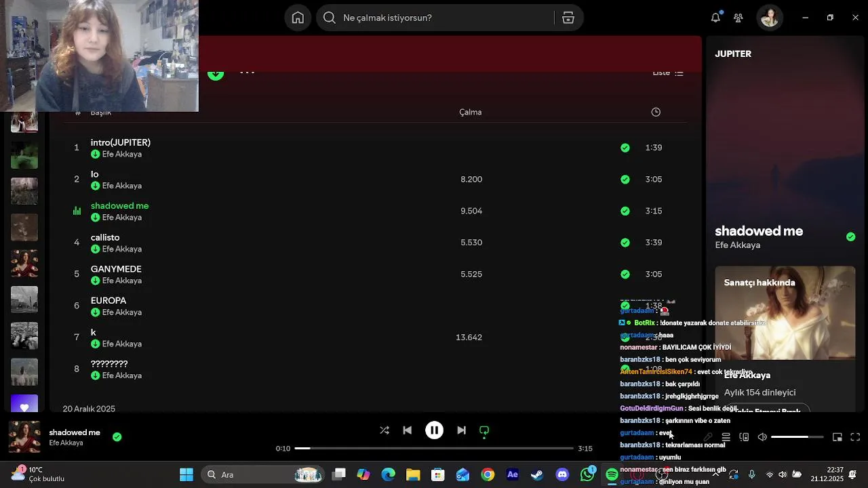The width and height of the screenshot is (868, 488).
Task: Toggle saved checkmark for shadowed me row
Action: (x=625, y=211)
